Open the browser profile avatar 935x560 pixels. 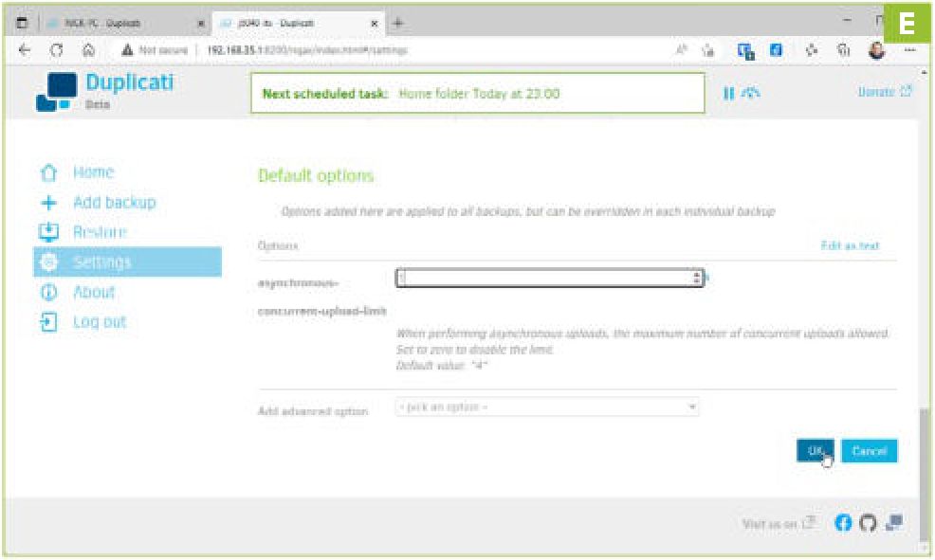pos(876,50)
